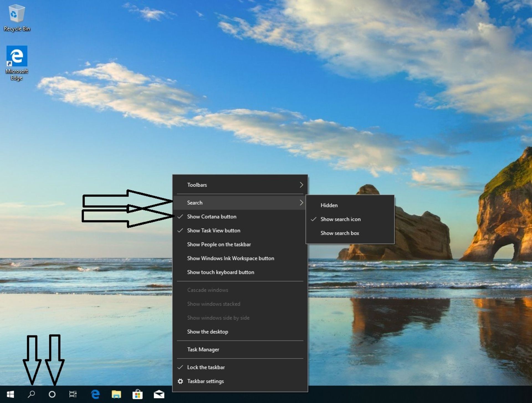Toggle Show Task View button off
The image size is (532, 403).
214,231
